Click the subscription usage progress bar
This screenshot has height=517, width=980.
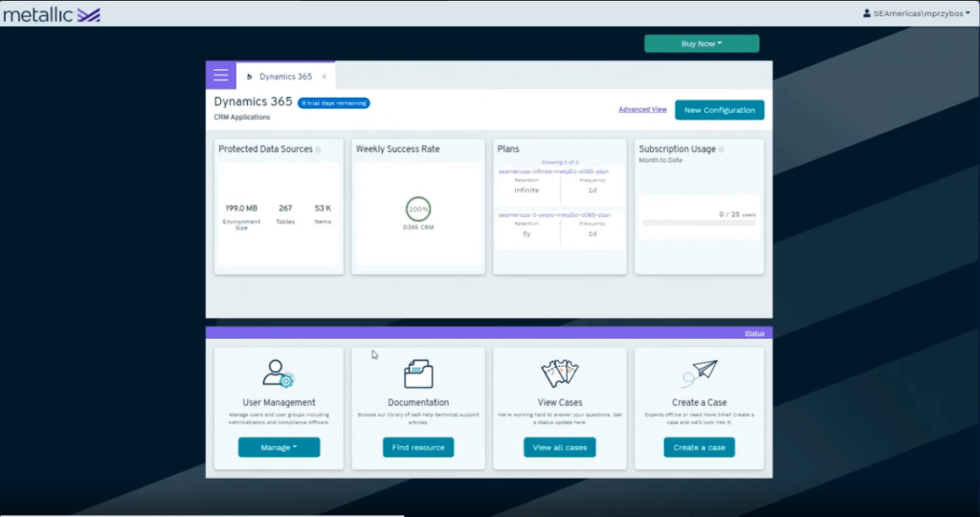(699, 222)
